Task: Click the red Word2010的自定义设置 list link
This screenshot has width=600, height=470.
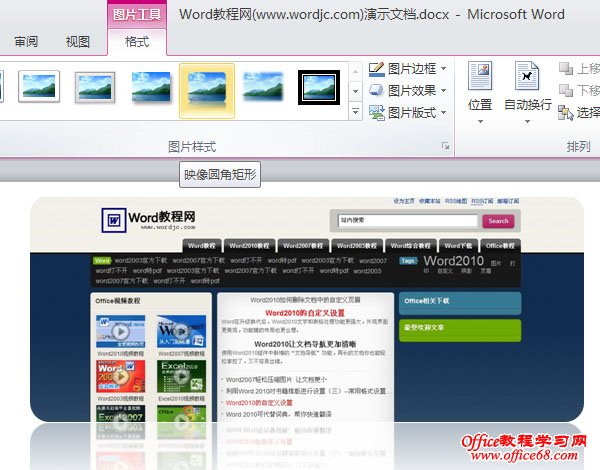Action: tap(259, 403)
